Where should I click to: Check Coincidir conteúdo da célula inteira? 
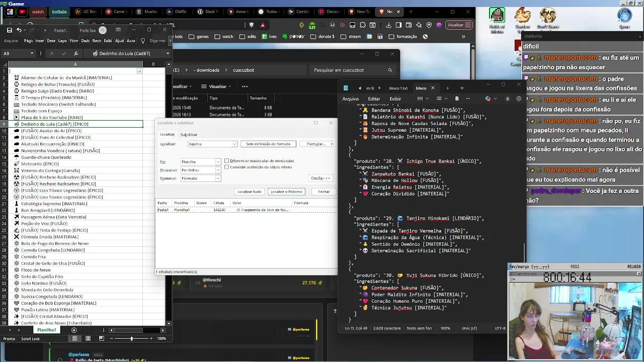click(x=226, y=167)
